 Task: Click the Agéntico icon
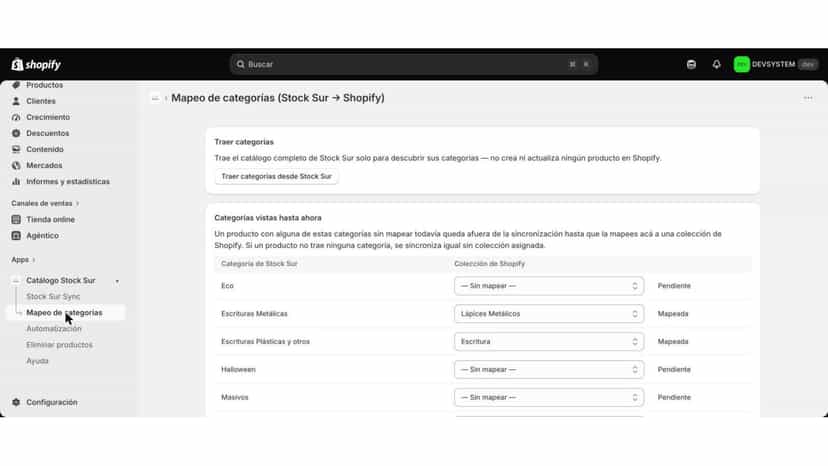tap(16, 236)
